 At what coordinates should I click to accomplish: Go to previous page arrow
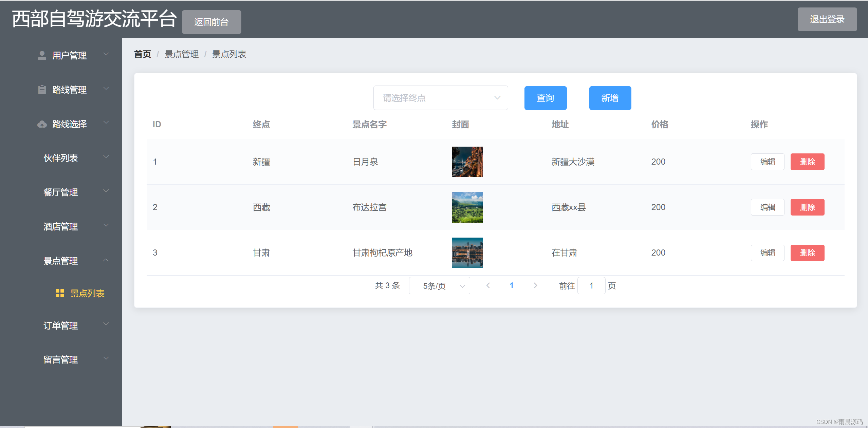tap(488, 285)
